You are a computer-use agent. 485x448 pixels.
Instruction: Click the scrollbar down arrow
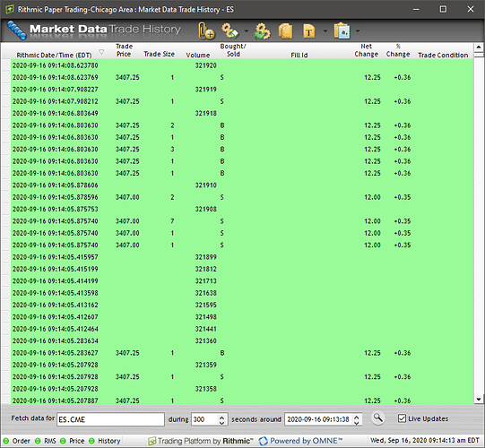pos(479,400)
